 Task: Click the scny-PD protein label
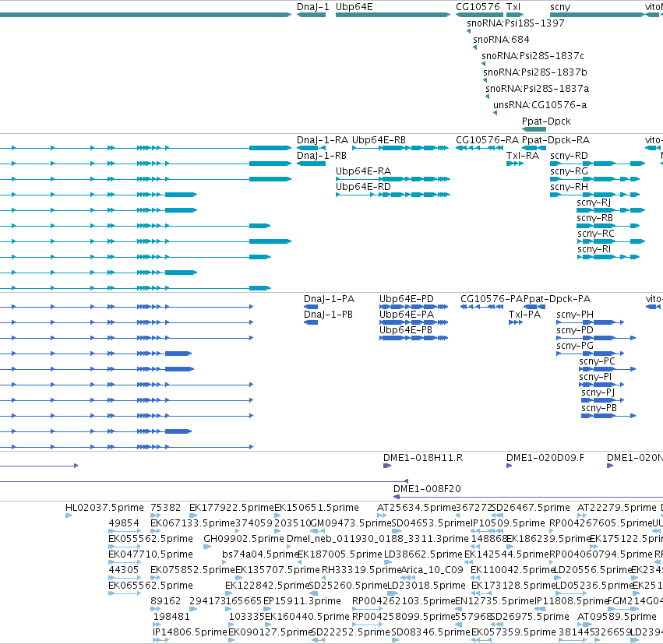(575, 330)
